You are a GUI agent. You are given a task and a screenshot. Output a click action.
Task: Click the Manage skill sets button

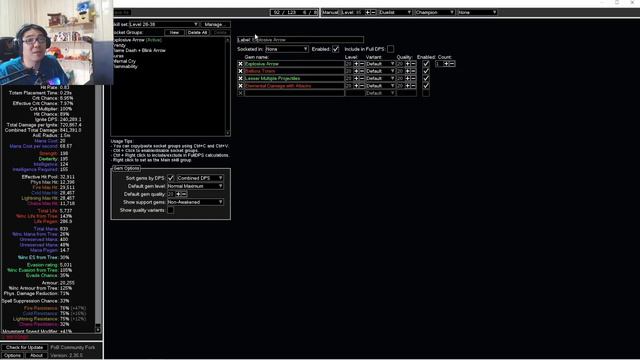pyautogui.click(x=215, y=24)
